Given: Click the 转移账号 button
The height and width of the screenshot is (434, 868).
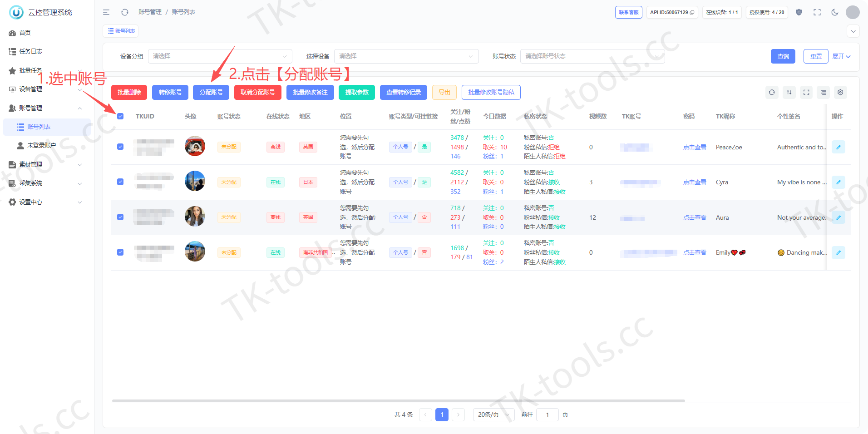Looking at the screenshot, I should [170, 92].
